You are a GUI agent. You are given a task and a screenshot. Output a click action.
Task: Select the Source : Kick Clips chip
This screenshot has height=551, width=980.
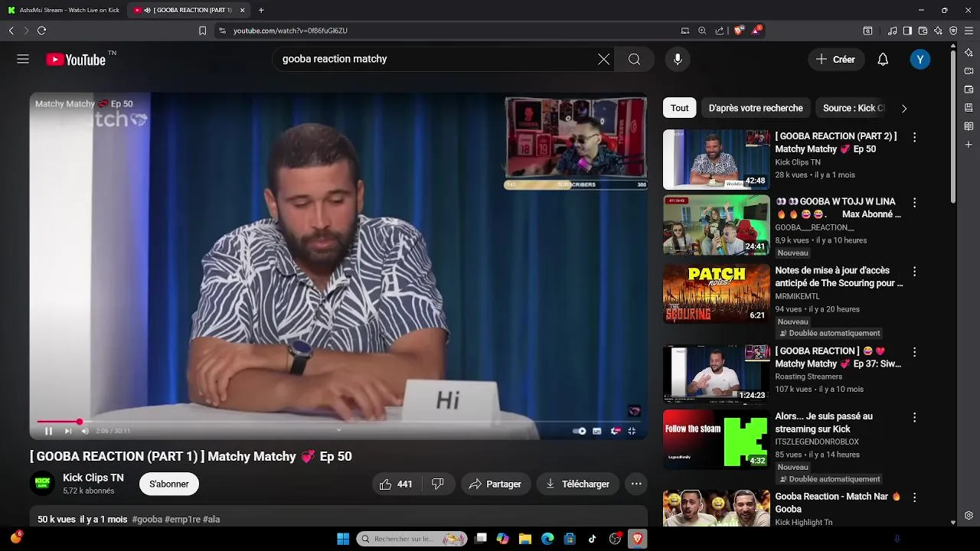coord(853,108)
